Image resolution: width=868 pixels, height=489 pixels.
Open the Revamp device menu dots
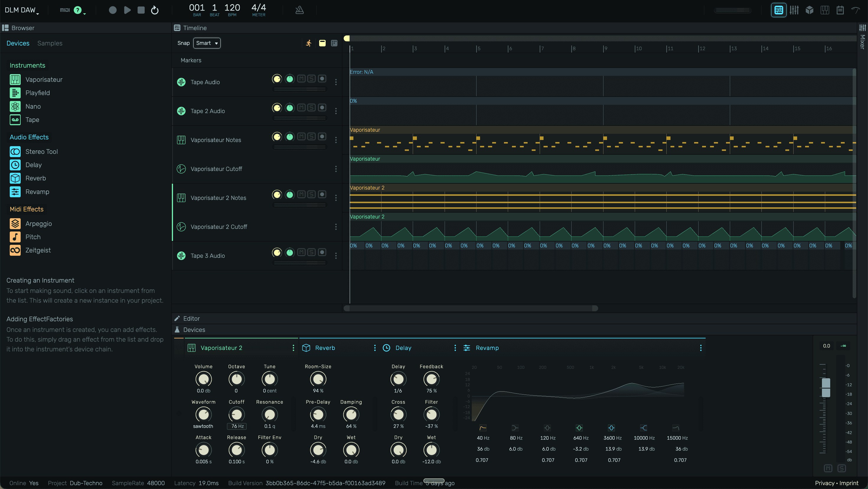tap(701, 348)
